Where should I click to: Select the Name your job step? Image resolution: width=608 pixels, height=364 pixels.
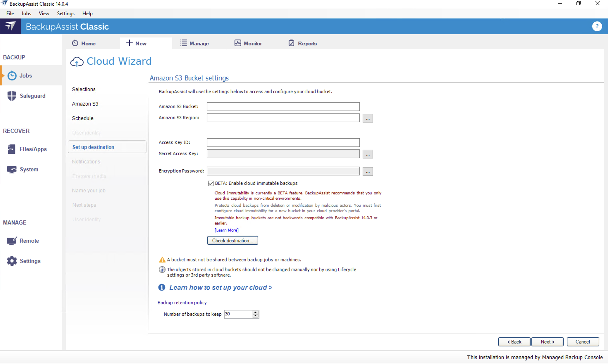click(88, 191)
